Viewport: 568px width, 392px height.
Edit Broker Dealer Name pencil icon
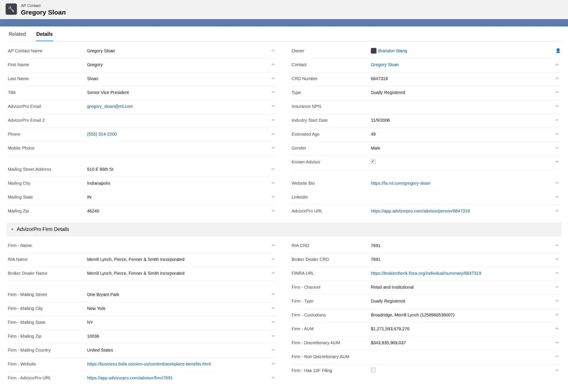point(273,273)
